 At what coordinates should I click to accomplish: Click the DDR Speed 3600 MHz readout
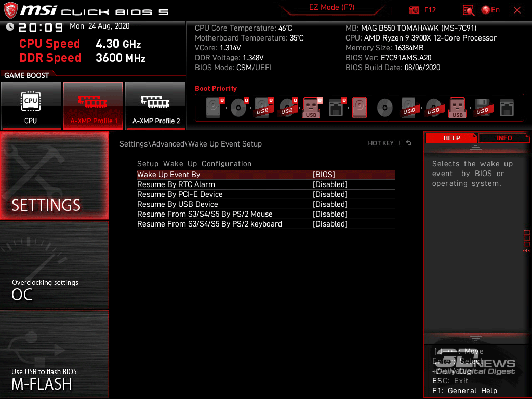(83, 58)
